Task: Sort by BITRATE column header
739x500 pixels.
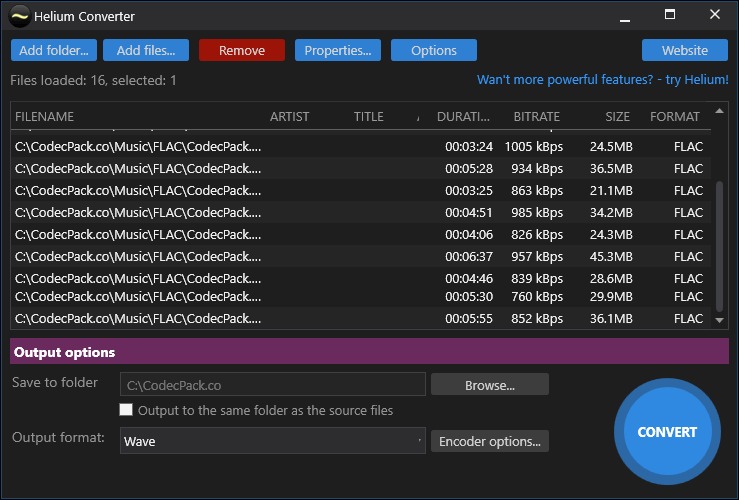Action: pos(536,116)
